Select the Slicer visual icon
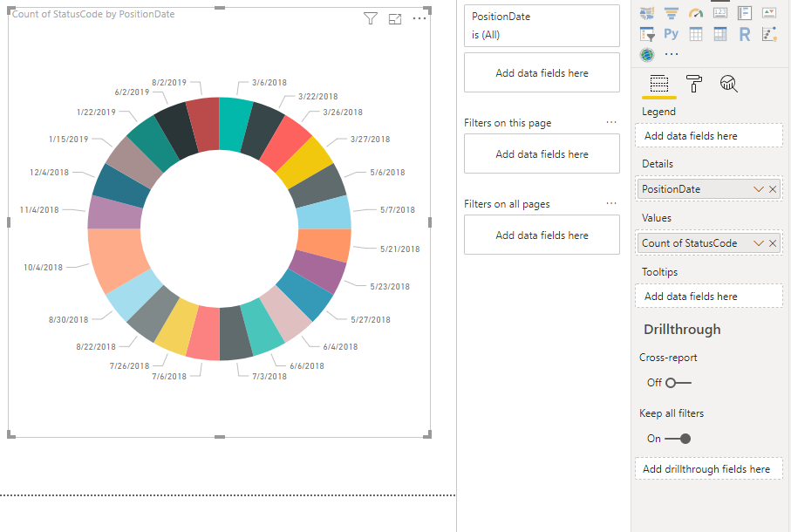Viewport: 791px width, 532px height. pos(647,34)
